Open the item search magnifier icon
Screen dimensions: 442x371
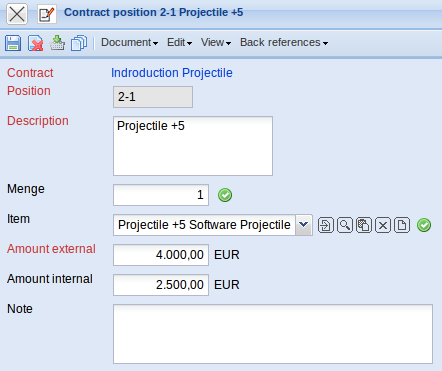point(345,225)
